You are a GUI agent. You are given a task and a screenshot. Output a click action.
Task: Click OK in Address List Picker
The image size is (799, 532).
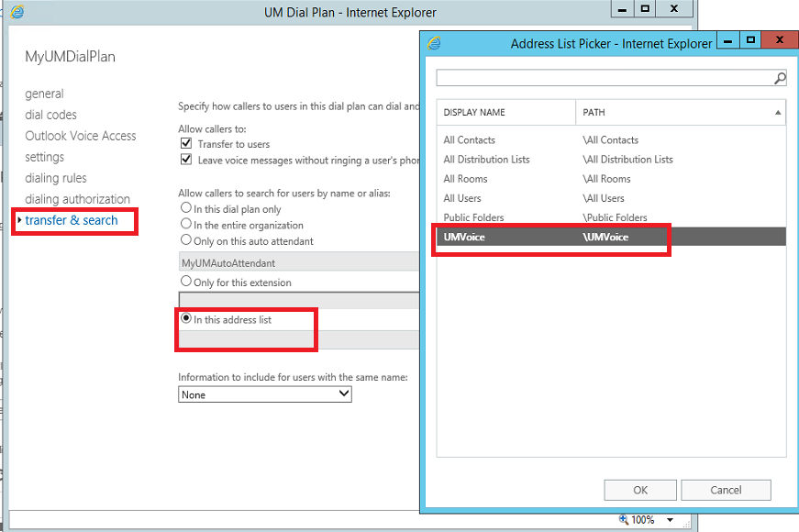pyautogui.click(x=640, y=490)
